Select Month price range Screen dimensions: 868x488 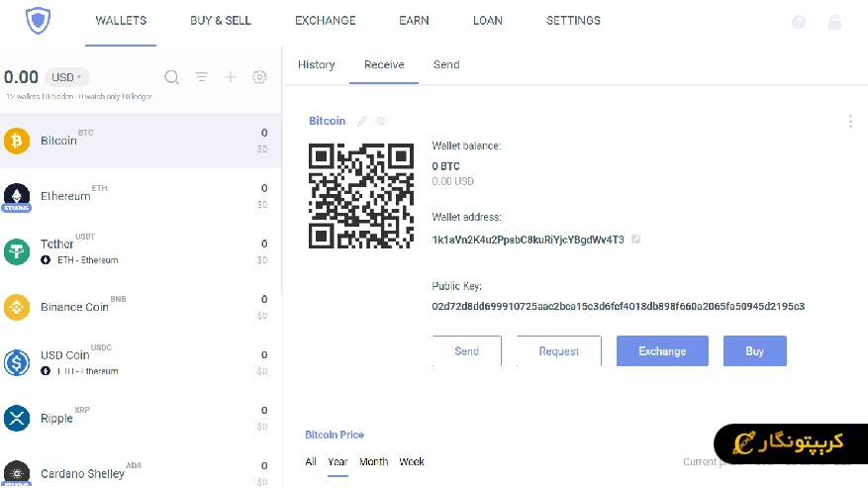coord(374,461)
